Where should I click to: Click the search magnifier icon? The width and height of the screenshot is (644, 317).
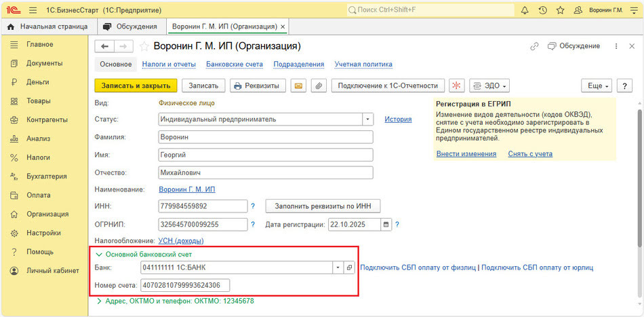click(x=352, y=10)
